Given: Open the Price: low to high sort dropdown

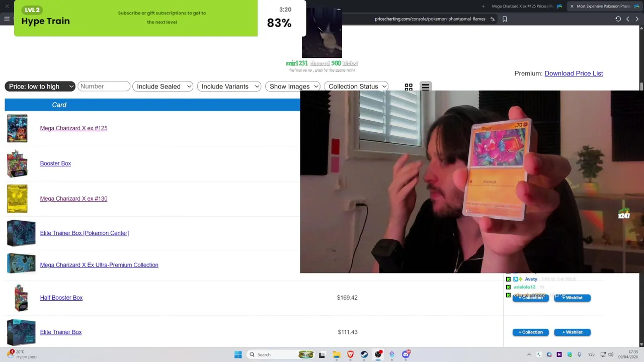Looking at the screenshot, I should coord(40,86).
